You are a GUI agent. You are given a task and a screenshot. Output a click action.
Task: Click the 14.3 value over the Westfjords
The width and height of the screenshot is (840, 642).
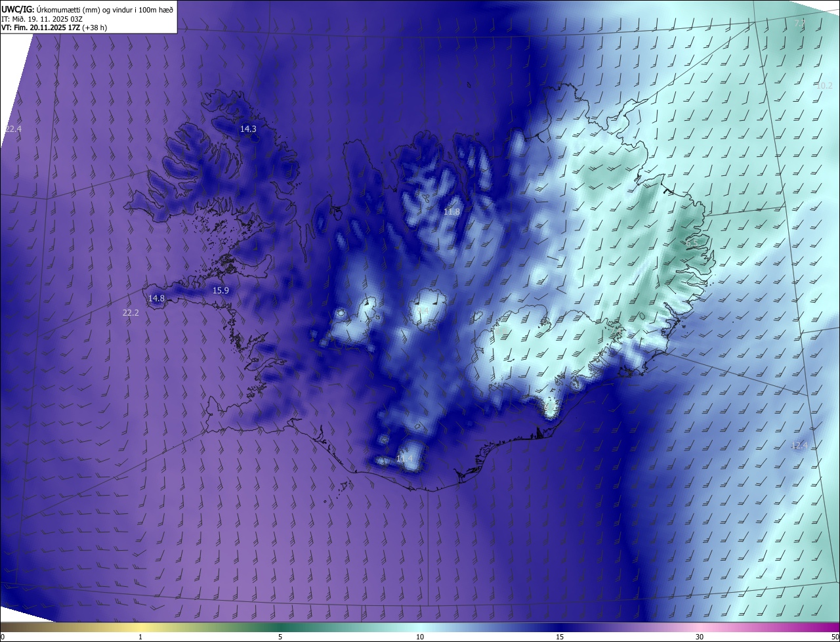[x=248, y=129]
